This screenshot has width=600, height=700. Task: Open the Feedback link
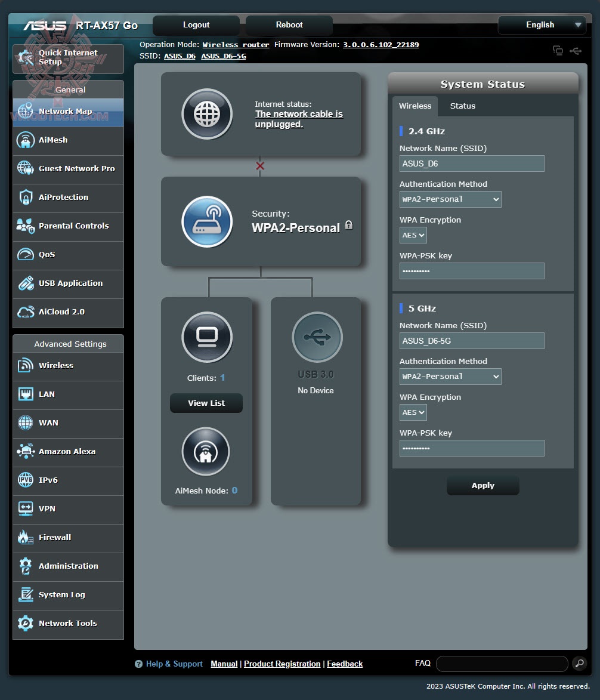coord(345,664)
